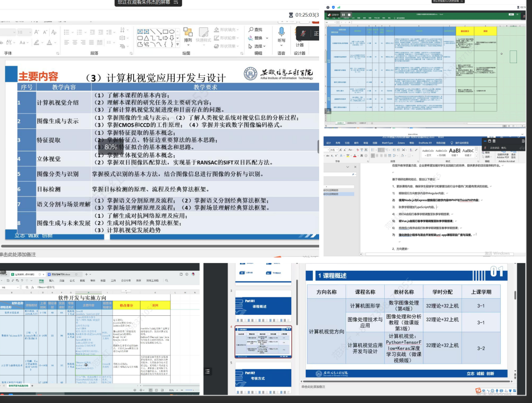This screenshot has height=403, width=532.
Task: Select the highlighted slide thumbnail in PowerPoint panel
Action: pos(263,342)
